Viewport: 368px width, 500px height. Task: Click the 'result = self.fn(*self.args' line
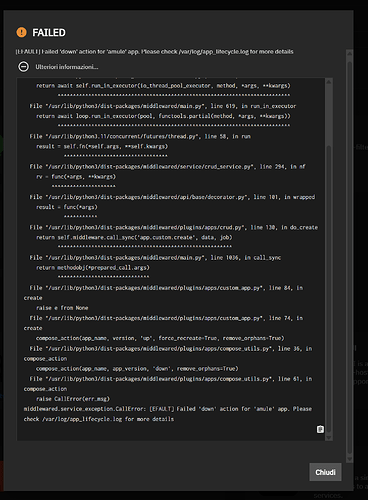(102, 146)
